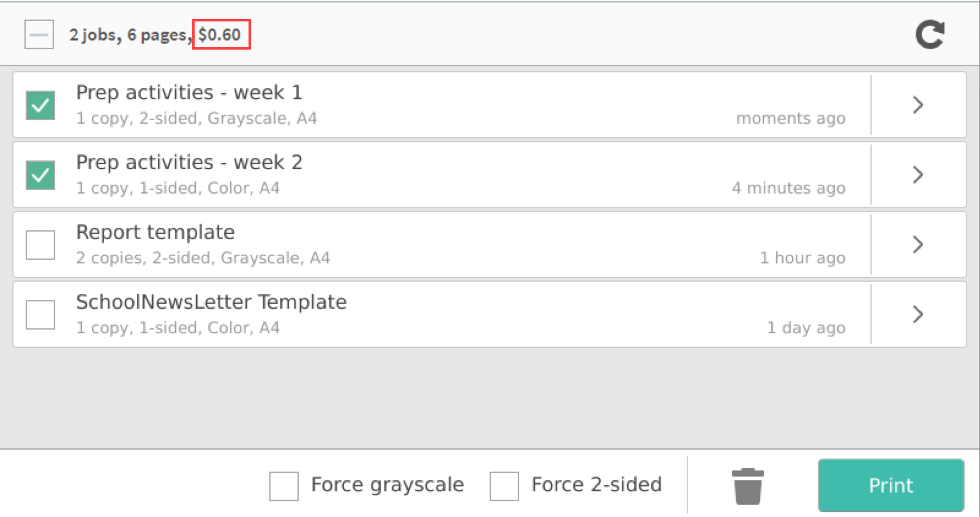This screenshot has width=980, height=517.
Task: Check the SchoolNewsLetter Template job
Action: pyautogui.click(x=40, y=315)
